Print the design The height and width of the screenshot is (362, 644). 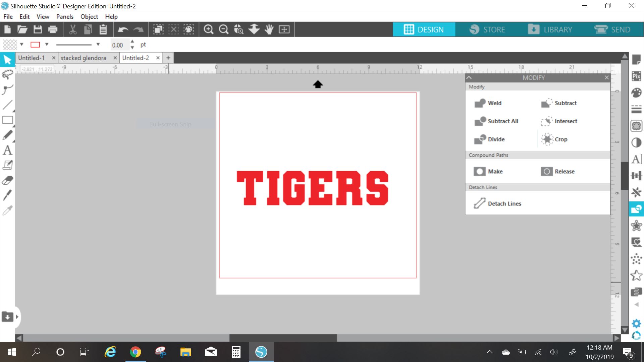point(53,29)
